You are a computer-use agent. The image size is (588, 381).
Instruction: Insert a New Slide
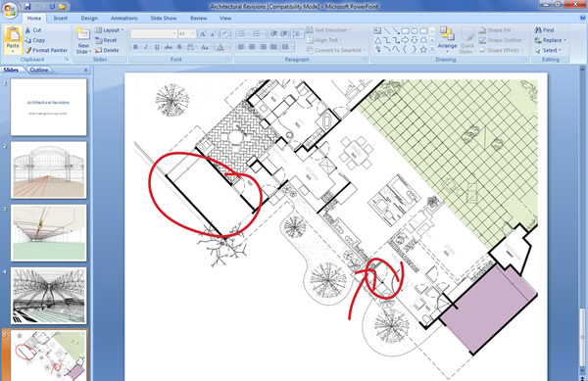[x=83, y=41]
